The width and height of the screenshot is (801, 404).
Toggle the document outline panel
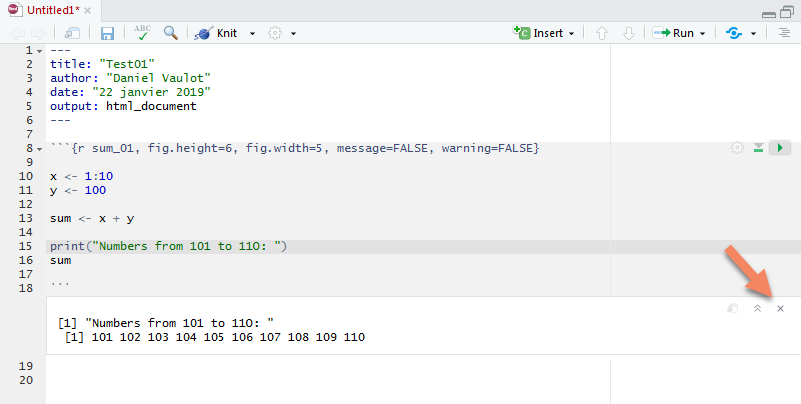[x=784, y=33]
